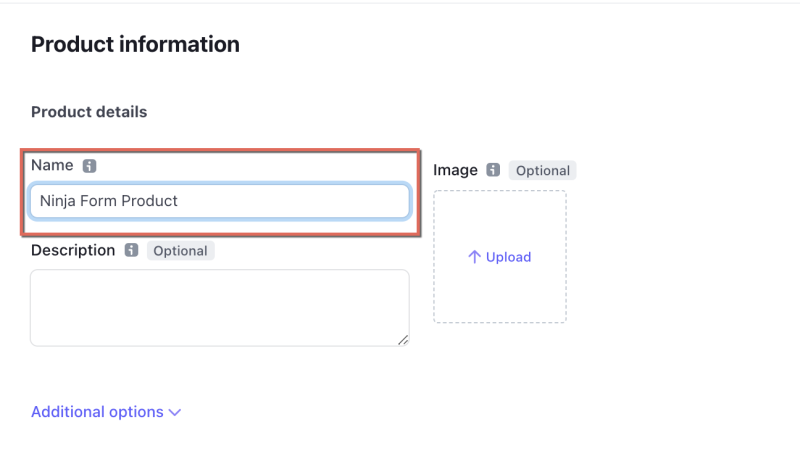Expand the Additional options chevron

(x=175, y=412)
